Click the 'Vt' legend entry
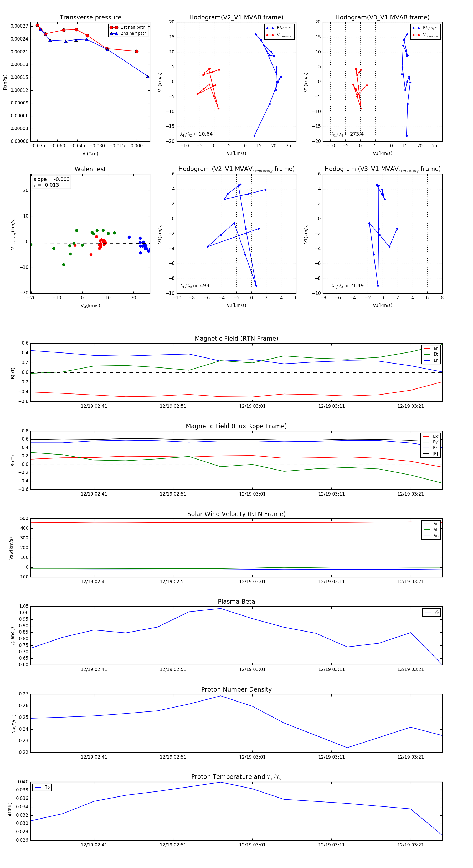The image size is (473, 868). pos(431,530)
